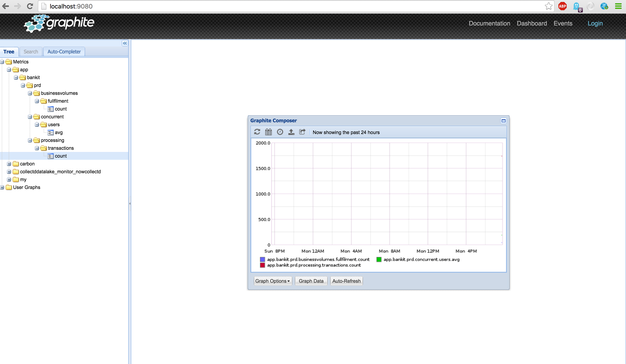This screenshot has height=364, width=626.
Task: Open the Login link in header
Action: (595, 23)
